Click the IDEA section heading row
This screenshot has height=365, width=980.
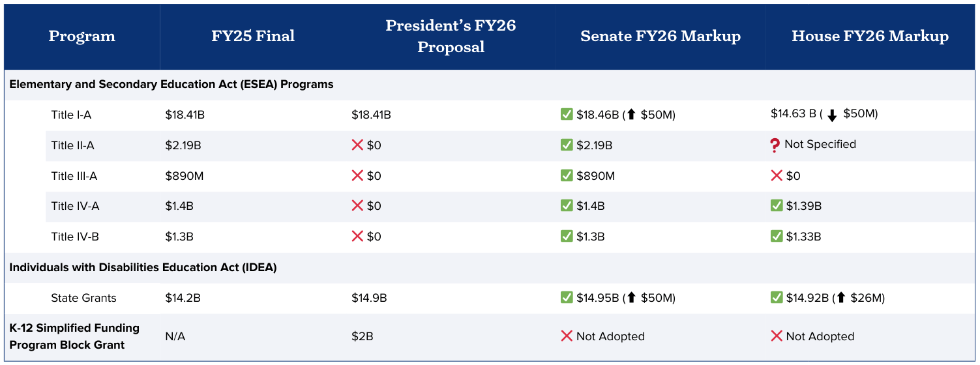143,267
